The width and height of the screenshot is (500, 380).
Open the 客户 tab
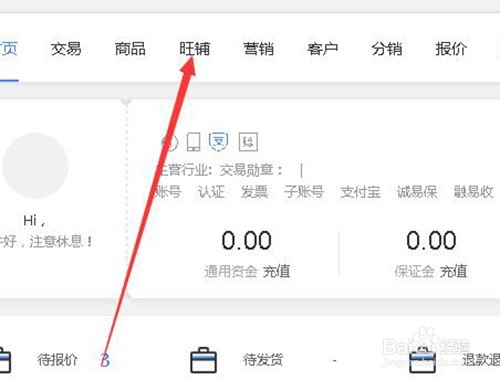(x=323, y=49)
